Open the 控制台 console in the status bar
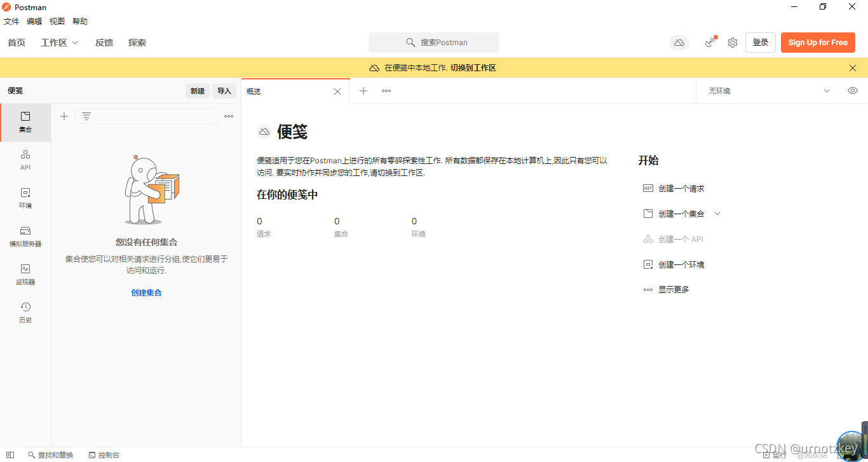This screenshot has height=462, width=868. 104,455
